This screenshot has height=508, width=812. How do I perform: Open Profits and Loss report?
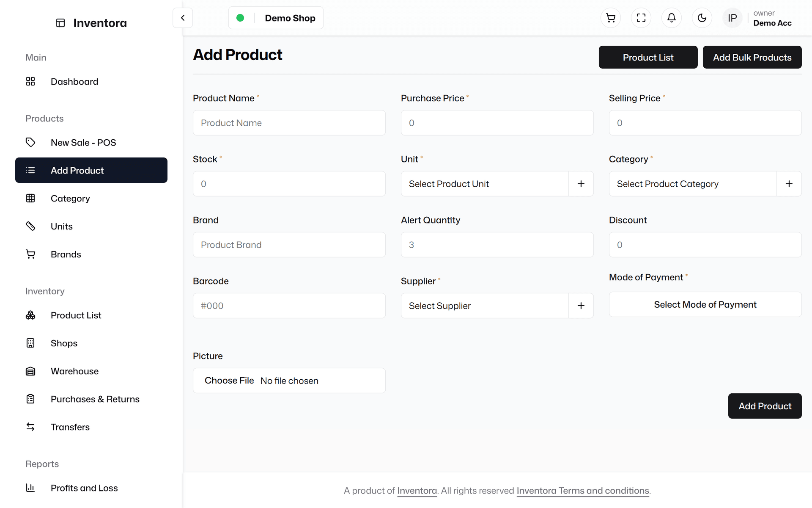(91, 488)
